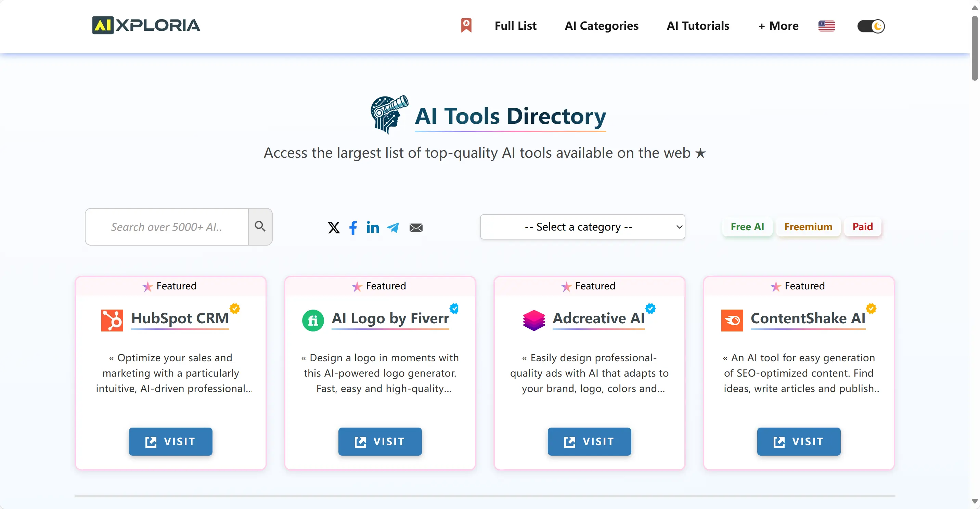Click the HubSpot CRM description text
This screenshot has height=509, width=980.
click(x=173, y=373)
